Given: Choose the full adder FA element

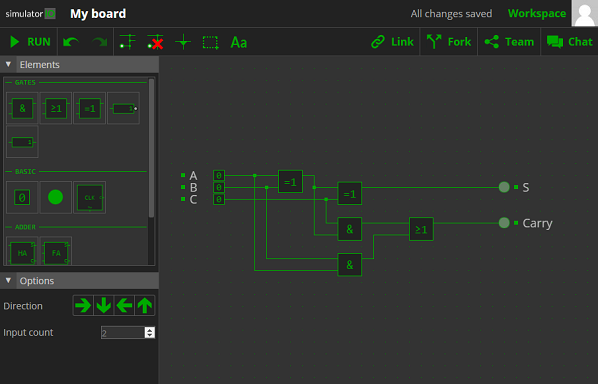Looking at the screenshot, I should point(56,251).
